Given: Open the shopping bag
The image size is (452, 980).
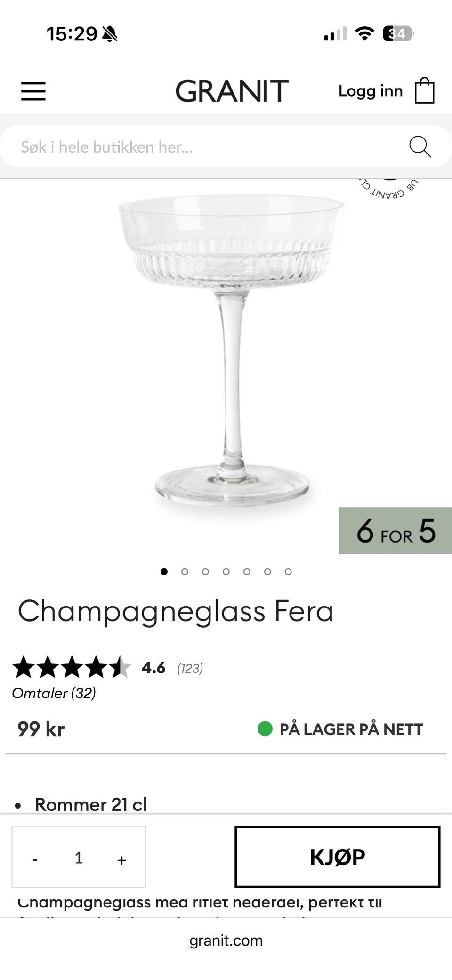Looking at the screenshot, I should click(x=424, y=90).
